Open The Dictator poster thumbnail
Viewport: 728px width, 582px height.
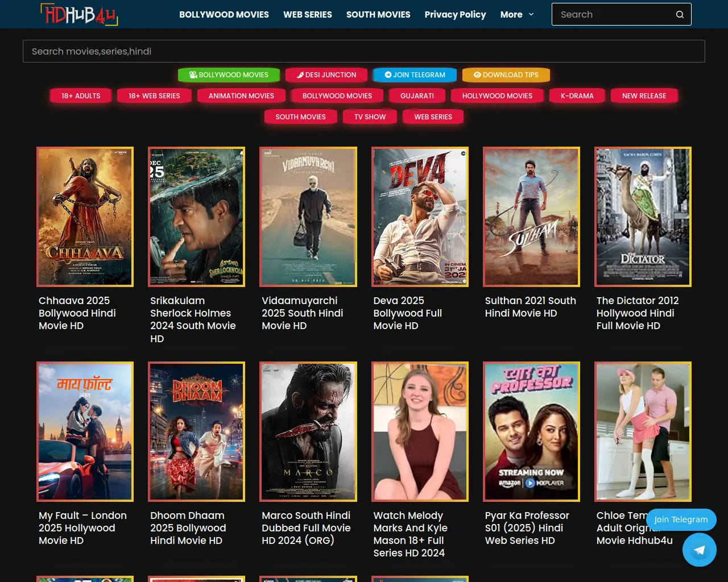coord(643,217)
